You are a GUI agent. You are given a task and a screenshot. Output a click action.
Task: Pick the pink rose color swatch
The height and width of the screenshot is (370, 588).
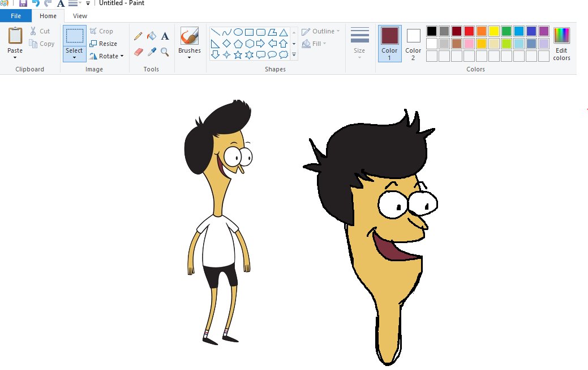tap(469, 44)
